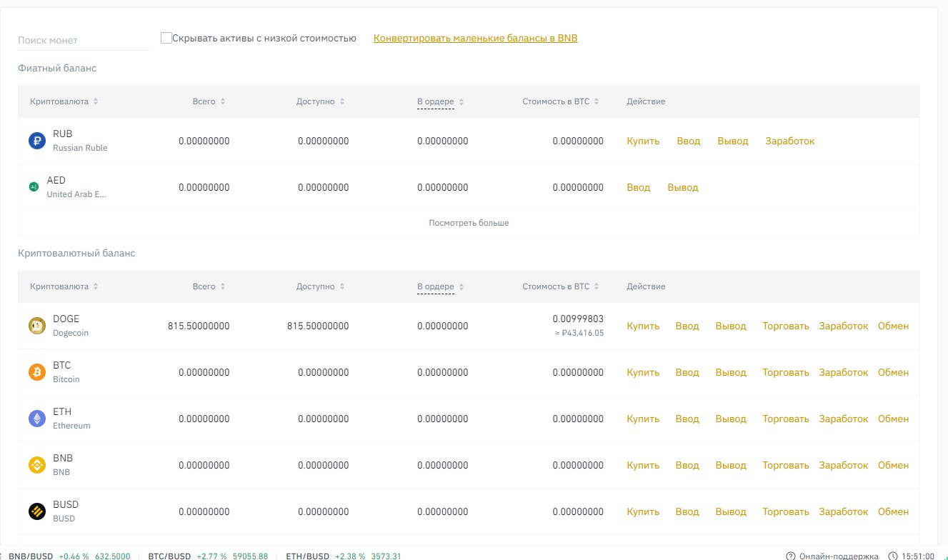Click Торговать in BUSD row
This screenshot has width=948, height=560.
[786, 511]
